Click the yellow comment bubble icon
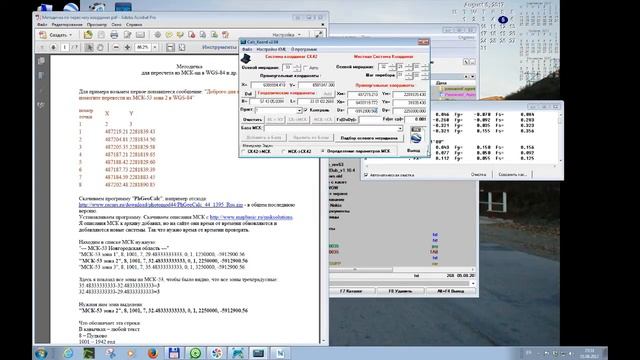Screen dimensions: 640x360 coord(169,35)
